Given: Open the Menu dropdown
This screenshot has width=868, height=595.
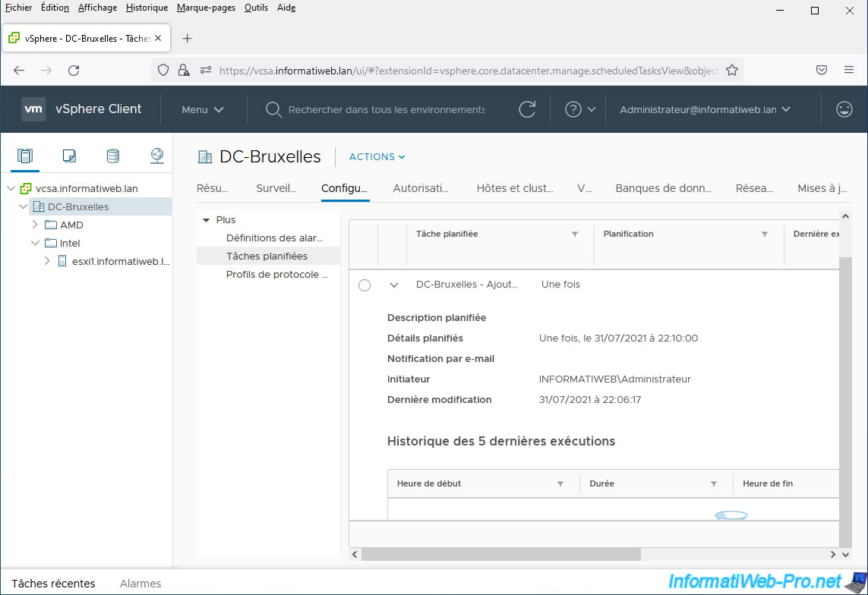Looking at the screenshot, I should [203, 109].
